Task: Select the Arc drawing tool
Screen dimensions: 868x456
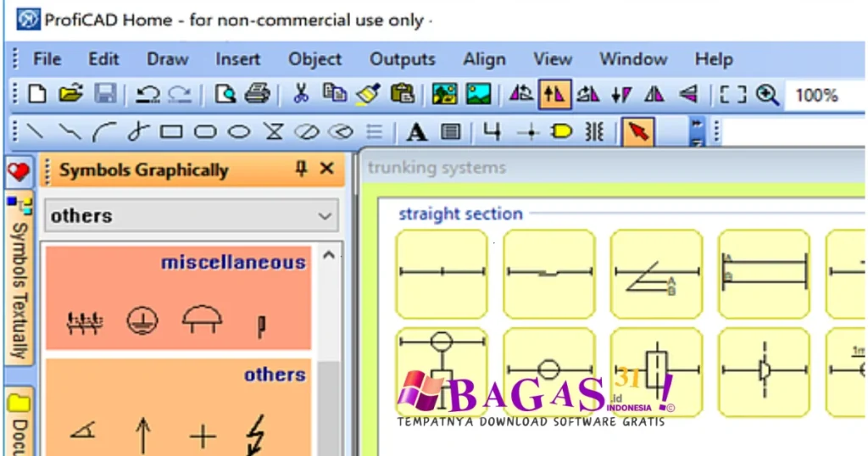Action: (x=103, y=131)
